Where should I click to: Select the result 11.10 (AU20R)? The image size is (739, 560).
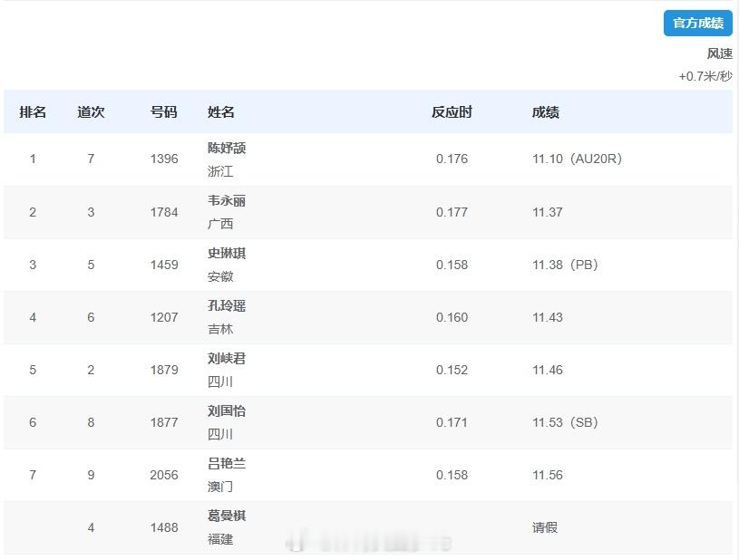click(578, 159)
